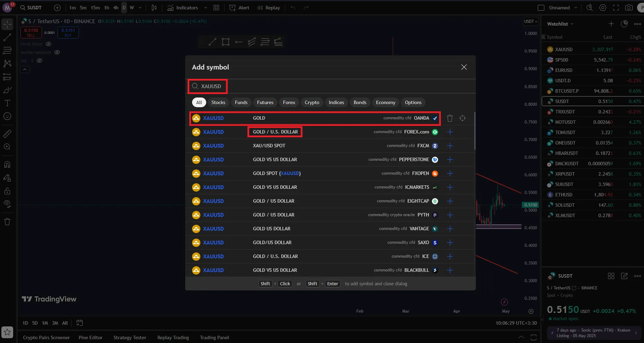Toggle visibility of the sessions indicator
644x343 pixels.
pyautogui.click(x=57, y=53)
